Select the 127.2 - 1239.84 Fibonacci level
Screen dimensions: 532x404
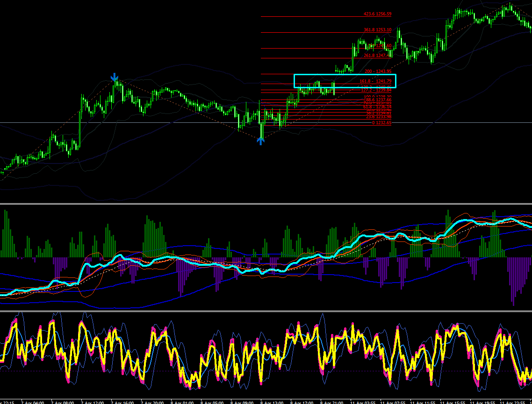[376, 90]
